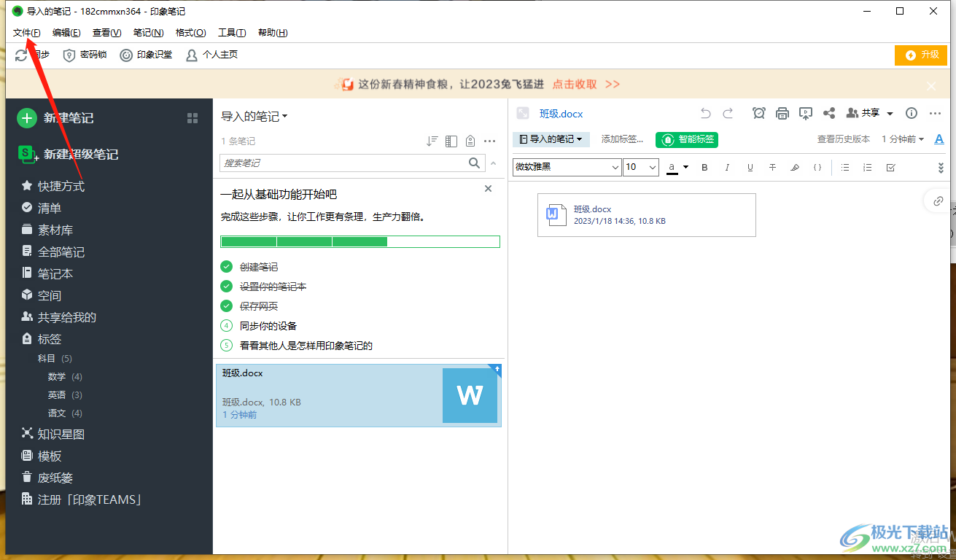Open the 查看 menu

pyautogui.click(x=106, y=33)
